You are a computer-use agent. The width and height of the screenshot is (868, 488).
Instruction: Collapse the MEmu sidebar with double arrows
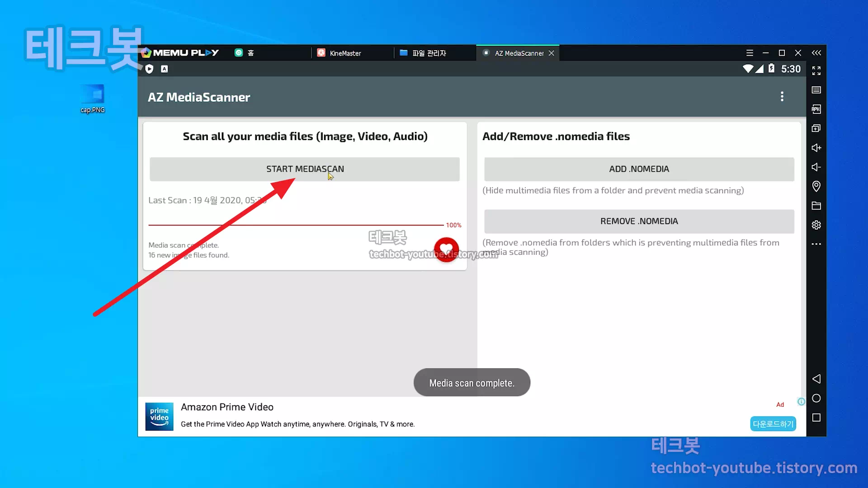[x=816, y=53]
